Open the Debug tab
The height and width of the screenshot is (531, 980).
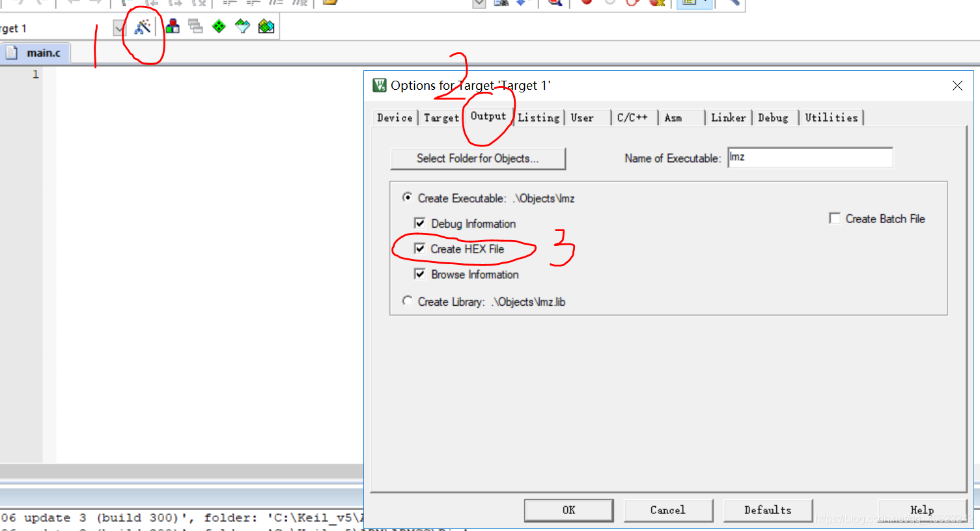click(x=773, y=118)
